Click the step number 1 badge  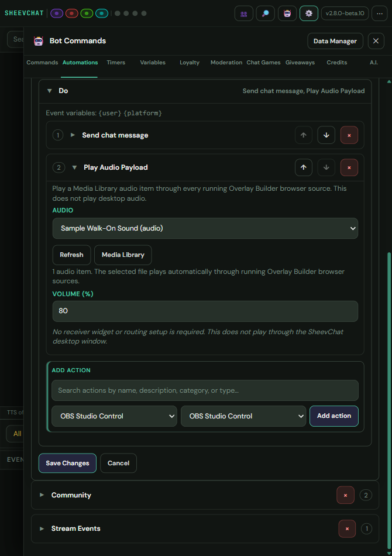[58, 135]
